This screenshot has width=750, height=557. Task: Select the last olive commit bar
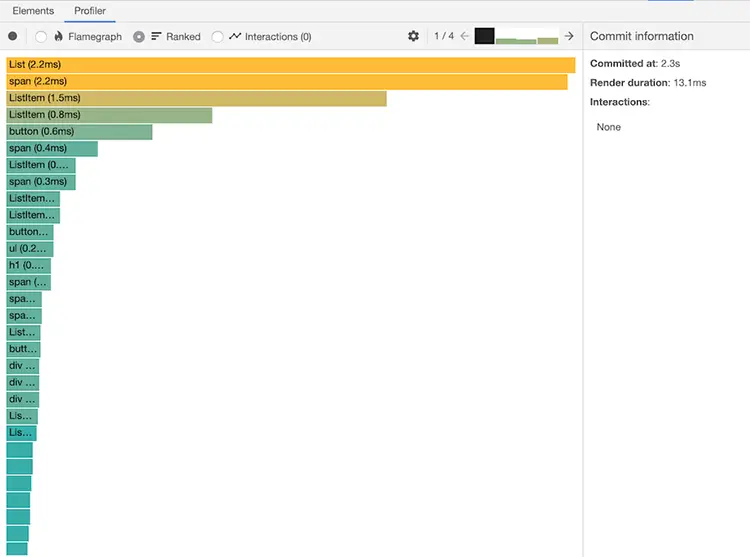(x=548, y=41)
